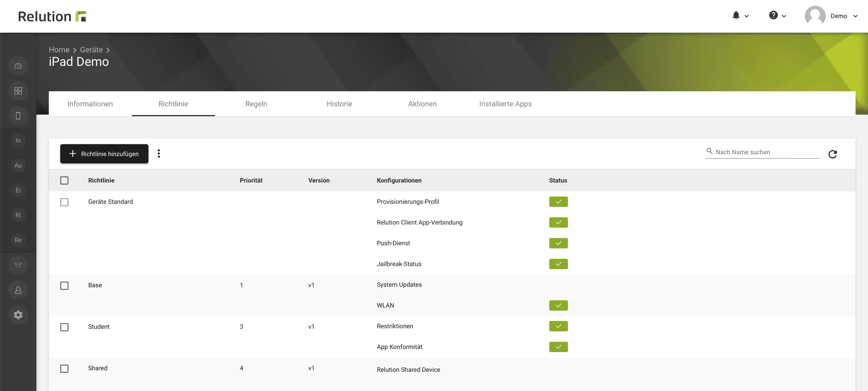Click the Status column header
The width and height of the screenshot is (868, 391).
(x=558, y=180)
